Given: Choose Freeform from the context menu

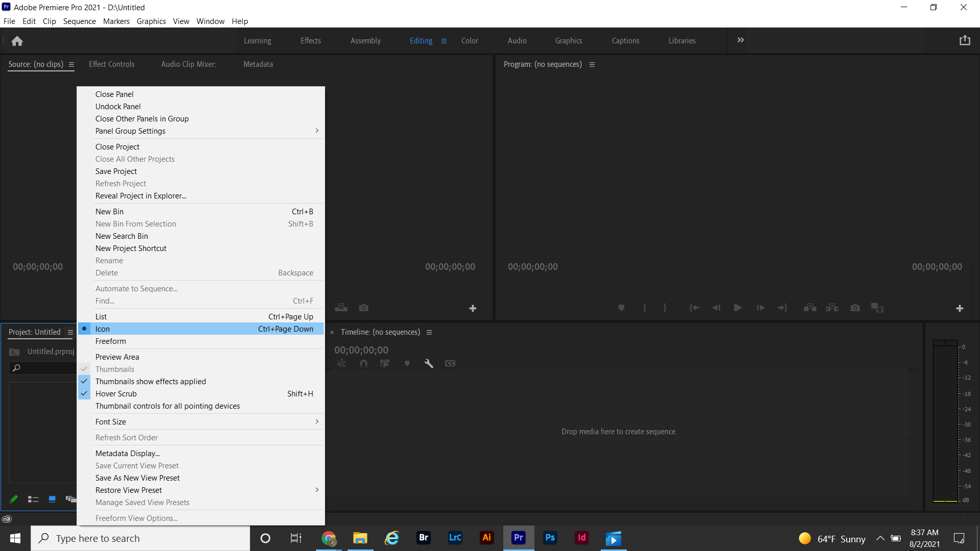Looking at the screenshot, I should point(110,341).
